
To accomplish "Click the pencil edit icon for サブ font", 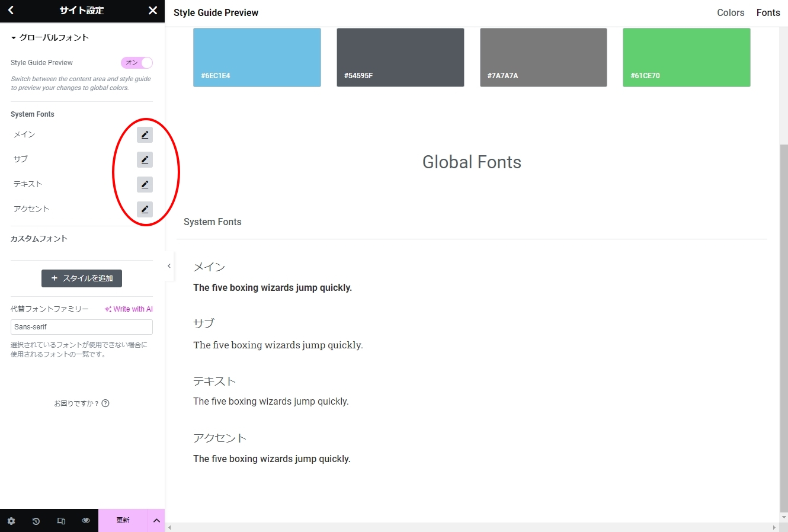I will point(145,160).
